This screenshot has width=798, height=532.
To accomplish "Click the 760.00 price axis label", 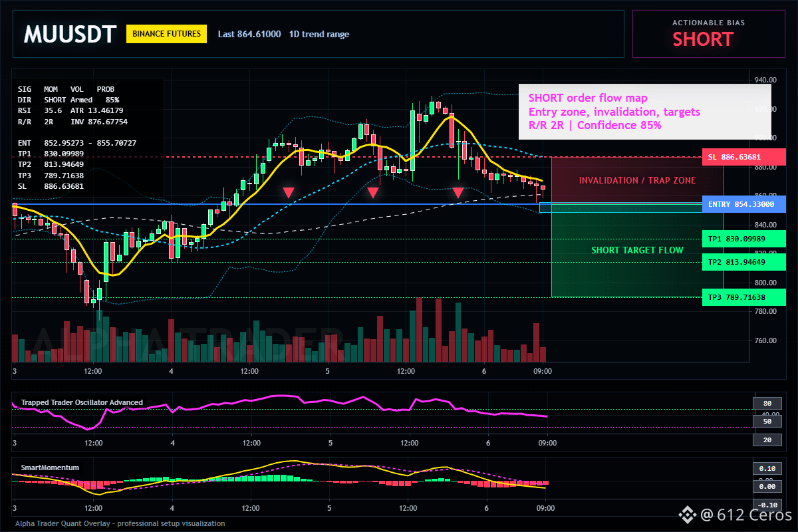I will point(765,340).
